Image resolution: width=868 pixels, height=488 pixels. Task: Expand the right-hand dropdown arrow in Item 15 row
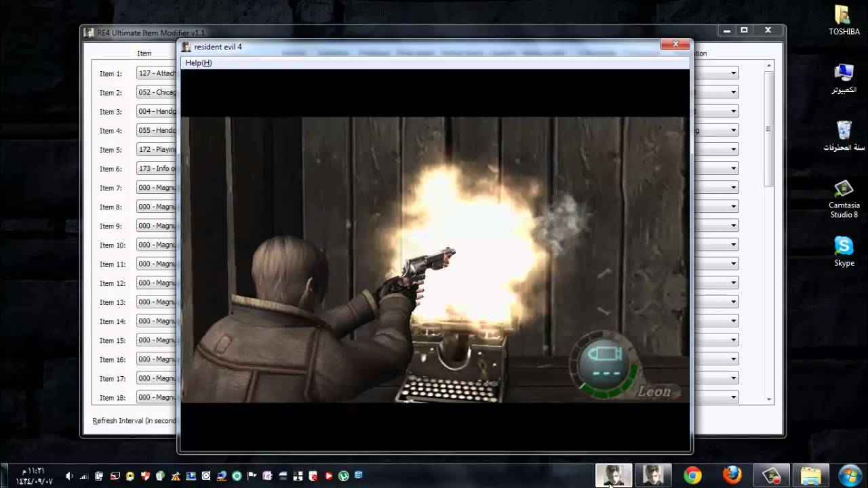point(734,340)
